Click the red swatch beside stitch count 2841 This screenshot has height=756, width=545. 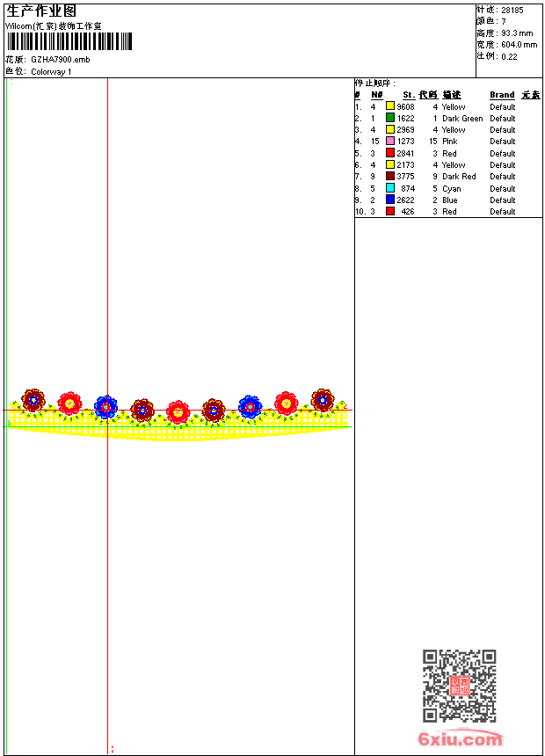click(x=390, y=153)
